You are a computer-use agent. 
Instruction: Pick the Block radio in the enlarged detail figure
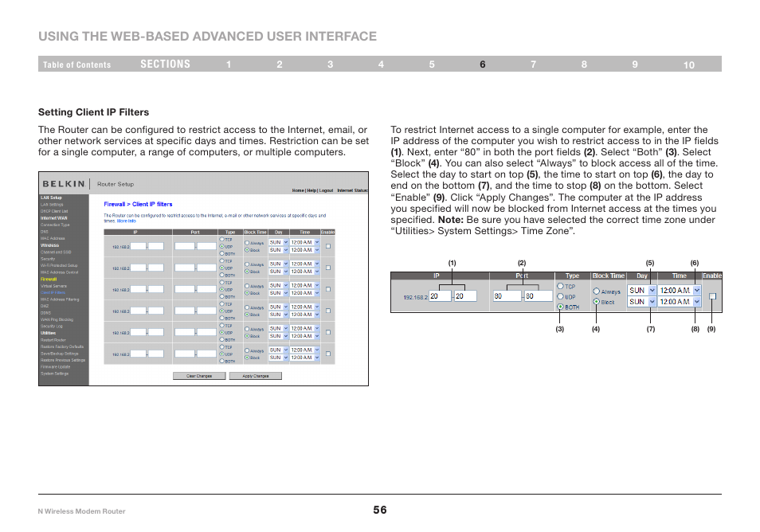pos(597,301)
